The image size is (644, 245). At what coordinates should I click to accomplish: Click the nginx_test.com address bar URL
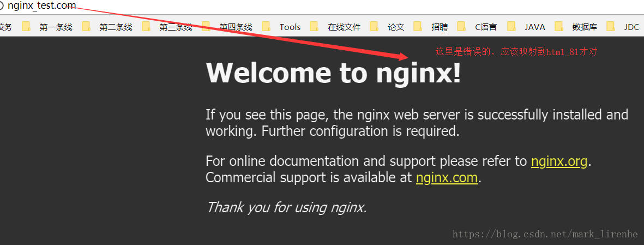(42, 6)
